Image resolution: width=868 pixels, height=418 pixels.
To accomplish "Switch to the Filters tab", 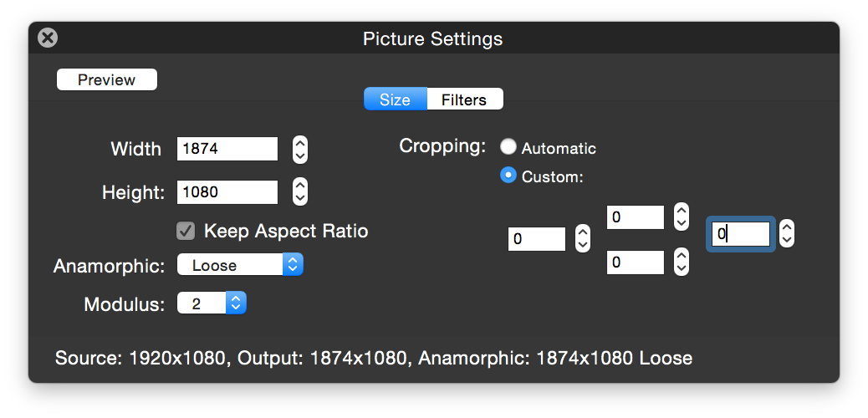I will tap(464, 99).
